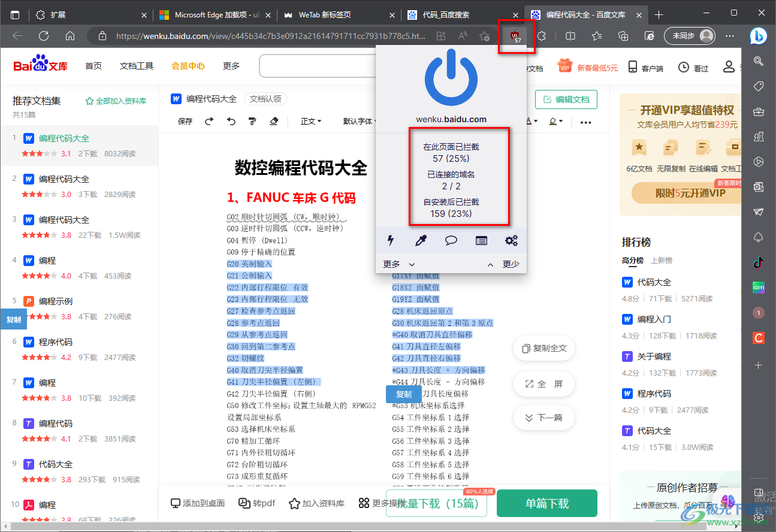Switch to WeTab 新标签页 tab
Image resolution: width=776 pixels, height=532 pixels.
coord(339,14)
